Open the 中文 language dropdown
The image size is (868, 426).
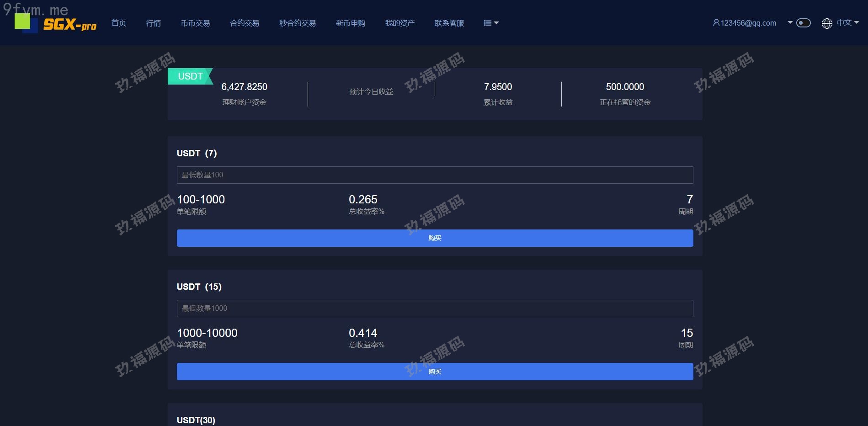pyautogui.click(x=847, y=22)
